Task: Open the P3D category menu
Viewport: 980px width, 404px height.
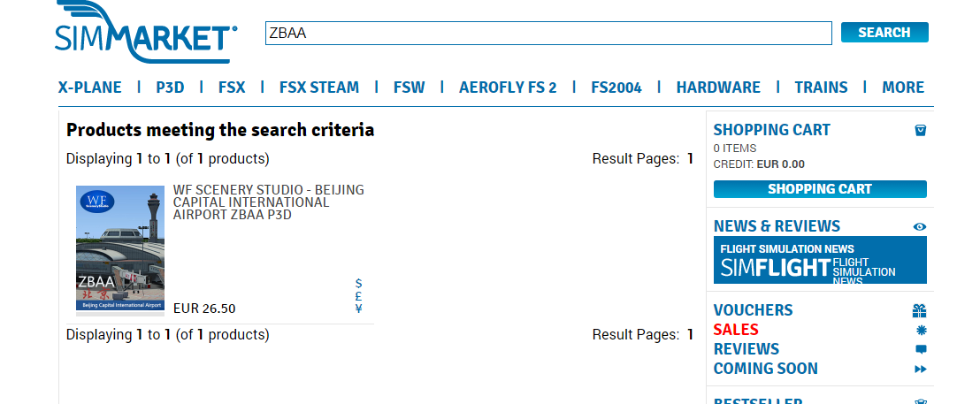Action: 170,88
